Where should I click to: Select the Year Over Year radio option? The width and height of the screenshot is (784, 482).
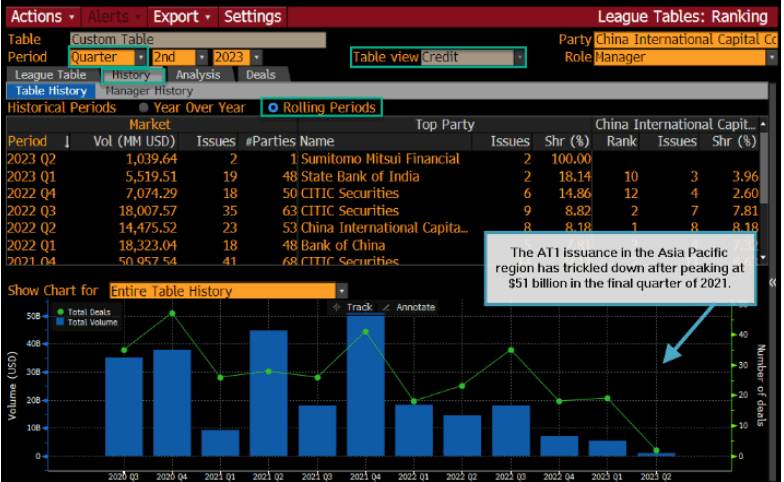point(144,108)
